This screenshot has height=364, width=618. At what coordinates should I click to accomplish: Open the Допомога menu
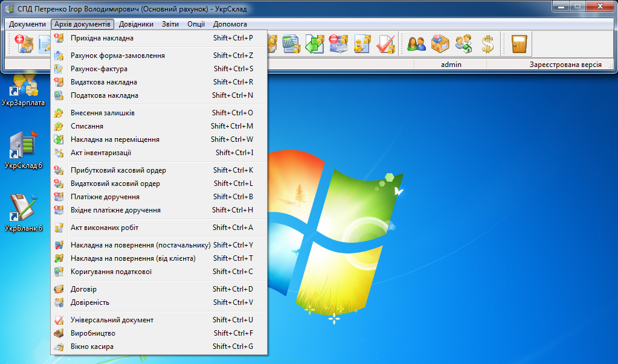click(230, 24)
